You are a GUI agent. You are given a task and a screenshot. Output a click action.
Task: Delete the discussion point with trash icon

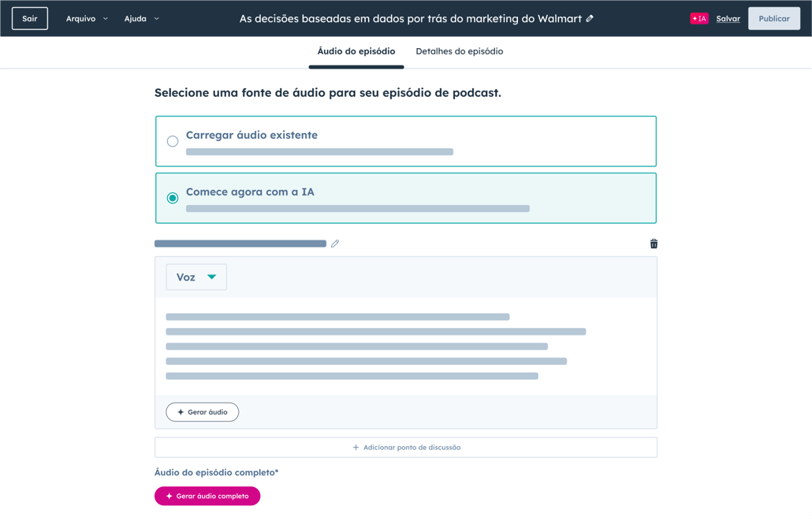click(x=654, y=244)
